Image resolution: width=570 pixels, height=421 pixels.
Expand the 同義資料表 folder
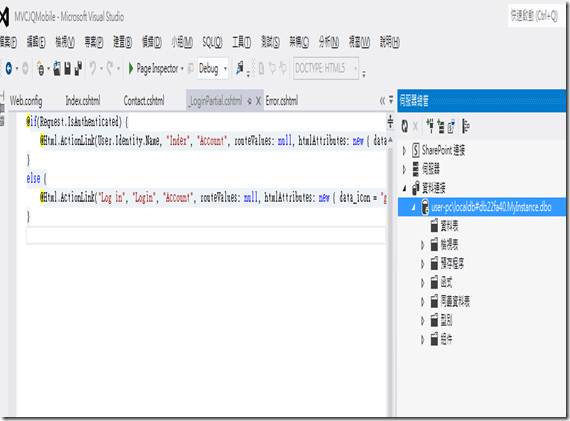pyautogui.click(x=422, y=302)
